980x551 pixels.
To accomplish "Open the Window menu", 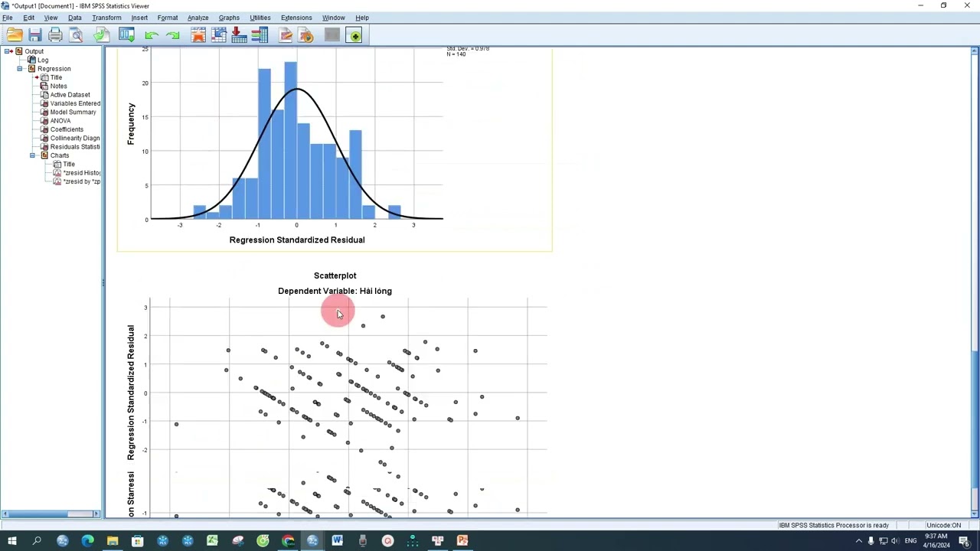I will [333, 18].
